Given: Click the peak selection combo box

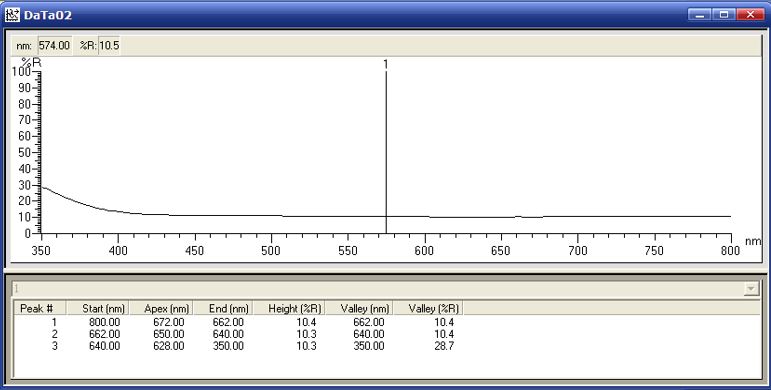Looking at the screenshot, I should click(386, 289).
